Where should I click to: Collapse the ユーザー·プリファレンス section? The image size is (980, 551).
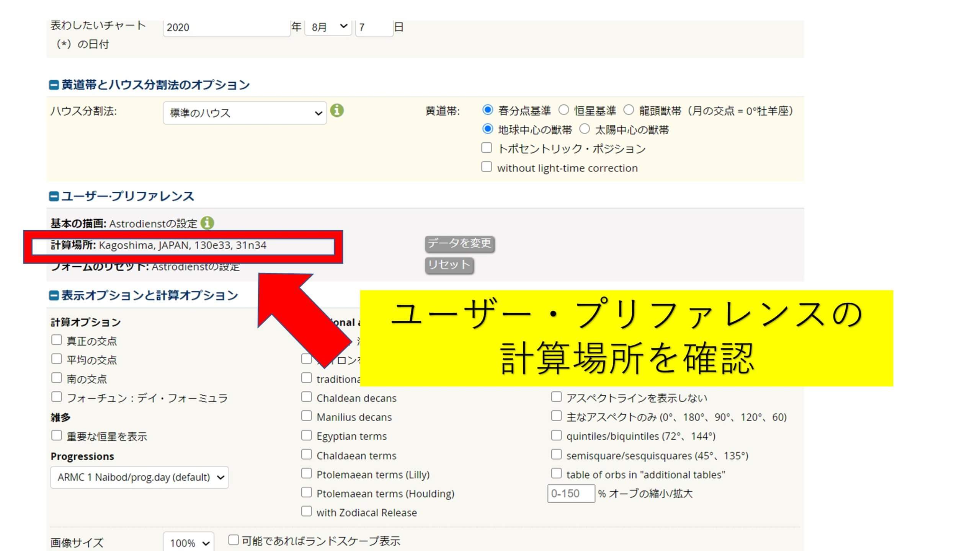tap(54, 196)
